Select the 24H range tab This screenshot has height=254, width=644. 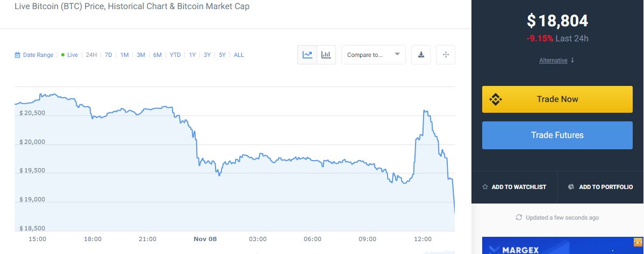click(91, 55)
